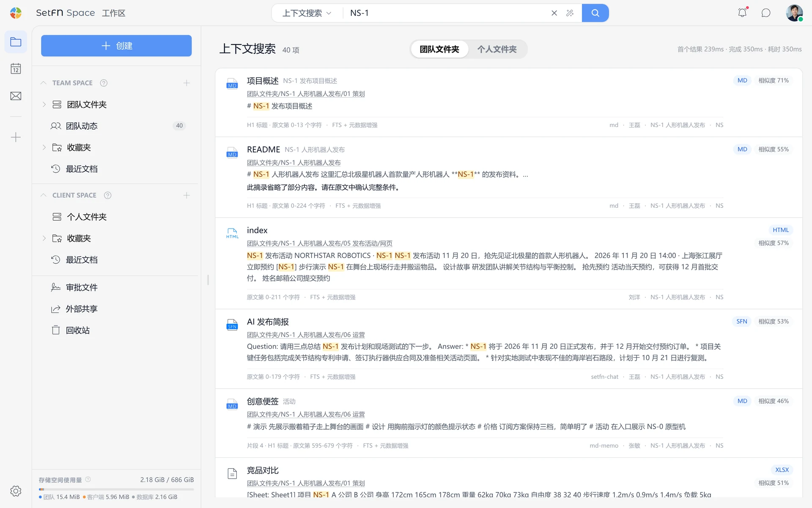Open the chat messages icon
This screenshot has width=812, height=508.
pyautogui.click(x=766, y=13)
